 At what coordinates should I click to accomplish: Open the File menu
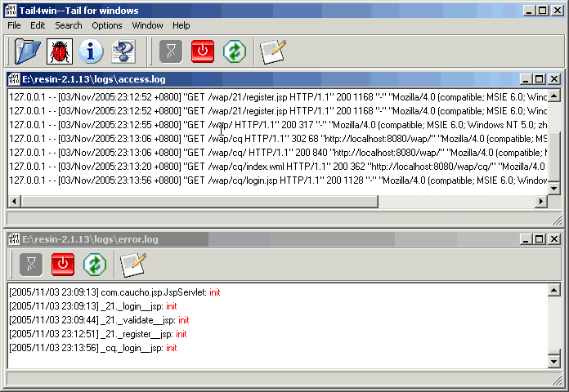coord(14,25)
